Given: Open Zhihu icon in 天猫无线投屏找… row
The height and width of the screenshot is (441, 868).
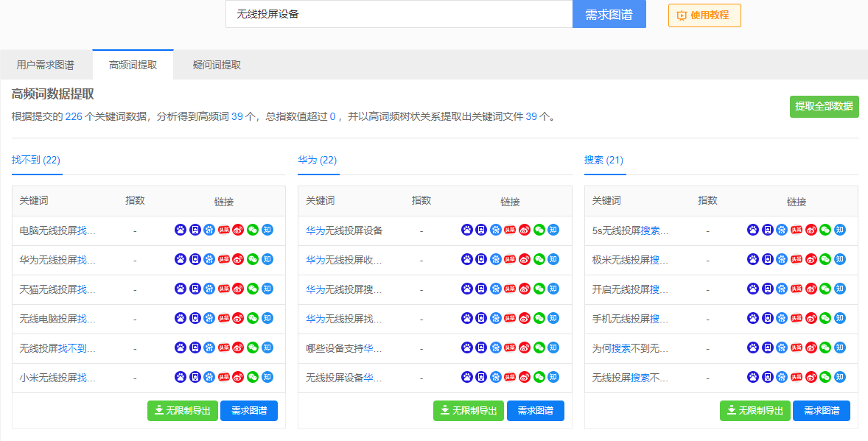Looking at the screenshot, I should point(267,289).
